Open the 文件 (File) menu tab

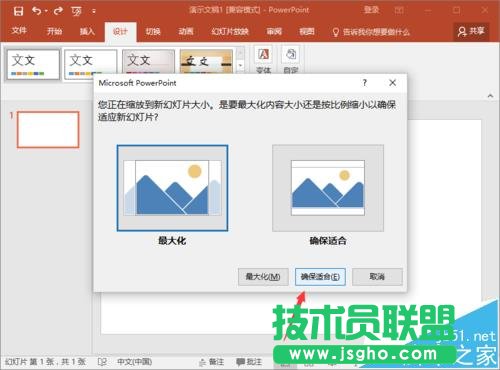click(19, 31)
